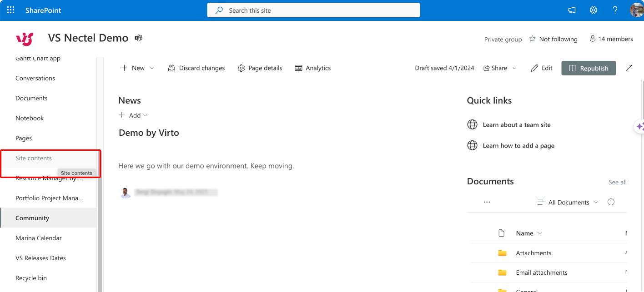The width and height of the screenshot is (644, 292).
Task: Click the Not following star icon
Action: pos(532,39)
